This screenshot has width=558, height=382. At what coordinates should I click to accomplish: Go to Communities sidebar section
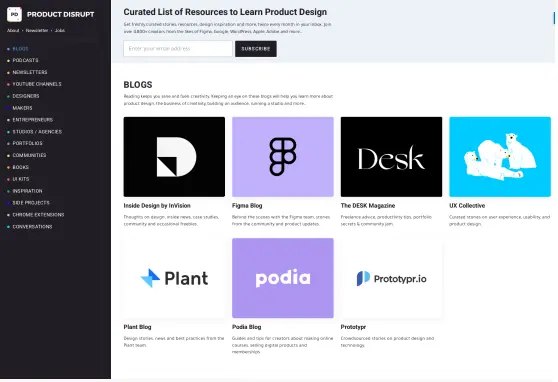[29, 156]
